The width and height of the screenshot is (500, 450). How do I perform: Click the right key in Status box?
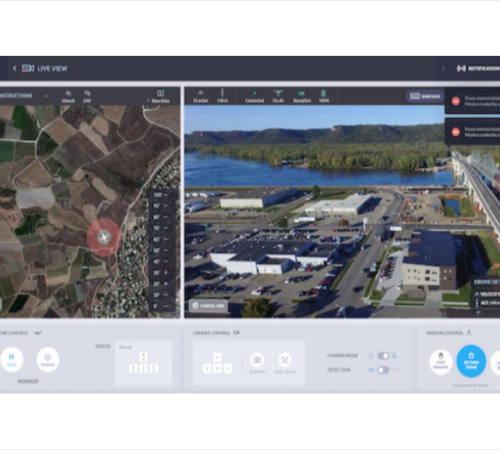click(x=154, y=368)
